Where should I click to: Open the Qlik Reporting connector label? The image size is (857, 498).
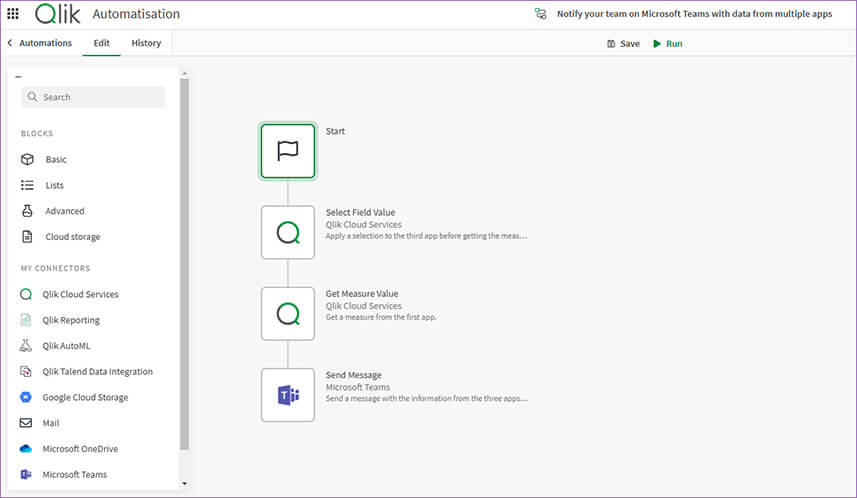(71, 320)
